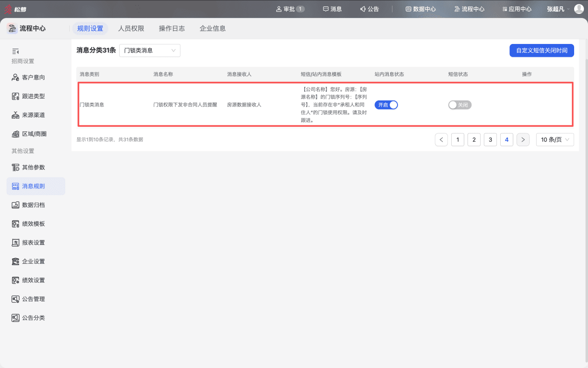Switch to the 操作日志 tab
The height and width of the screenshot is (368, 588).
click(x=171, y=28)
